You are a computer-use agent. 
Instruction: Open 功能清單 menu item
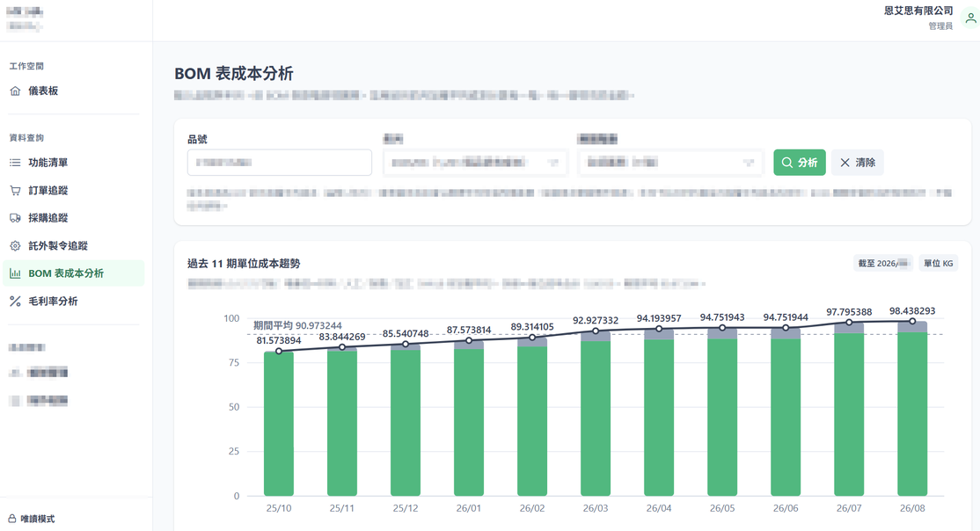tap(74, 163)
